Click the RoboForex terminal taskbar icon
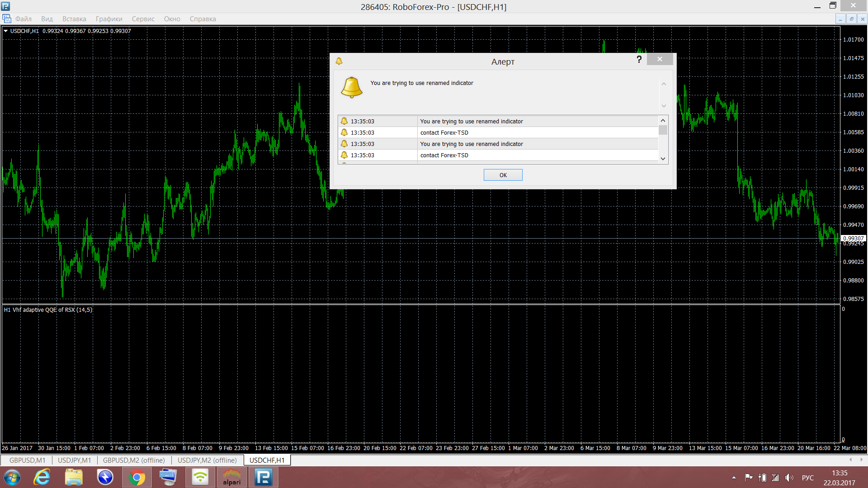 263,477
